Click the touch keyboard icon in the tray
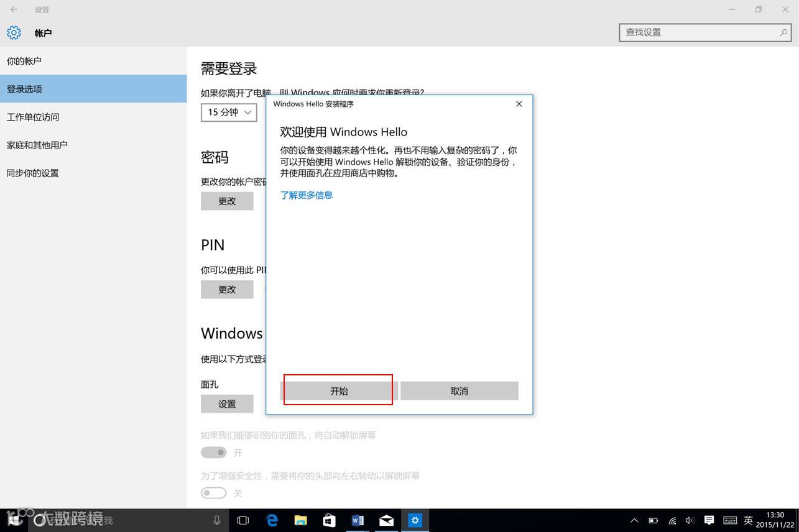The width and height of the screenshot is (799, 532). tap(730, 520)
